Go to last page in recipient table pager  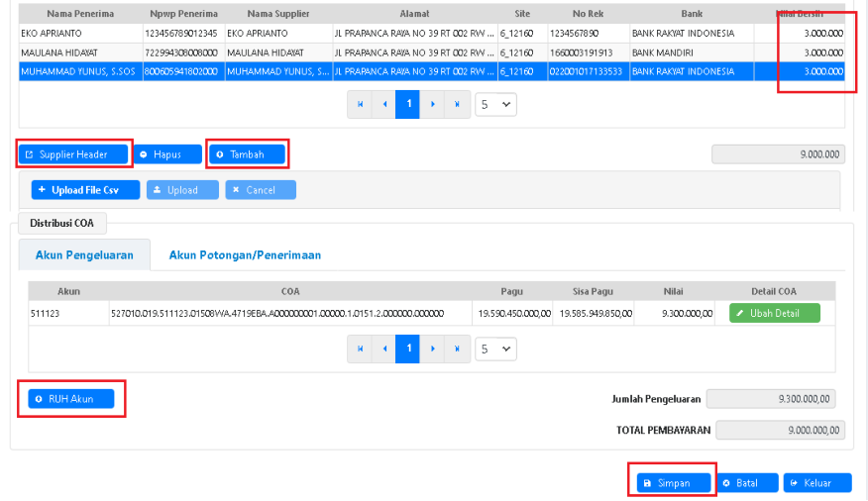point(456,104)
